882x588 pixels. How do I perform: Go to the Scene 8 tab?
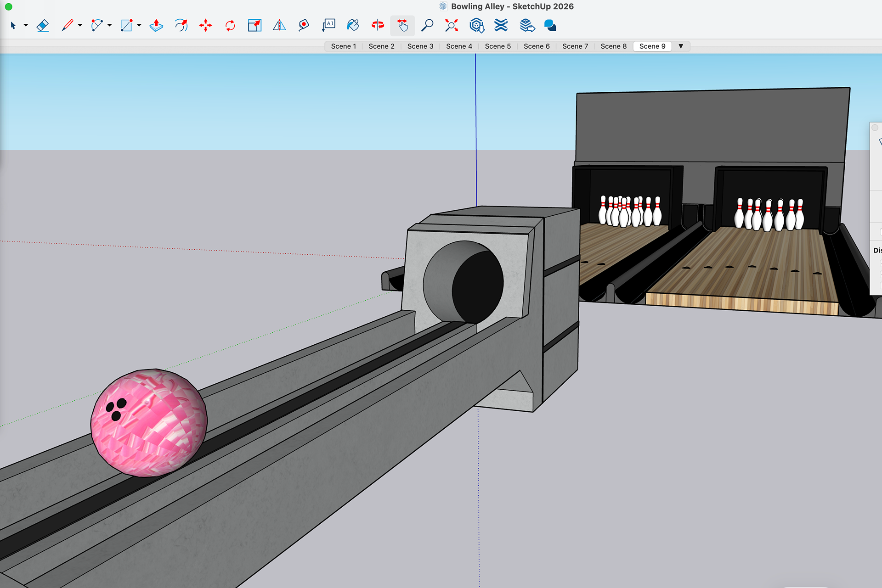613,46
